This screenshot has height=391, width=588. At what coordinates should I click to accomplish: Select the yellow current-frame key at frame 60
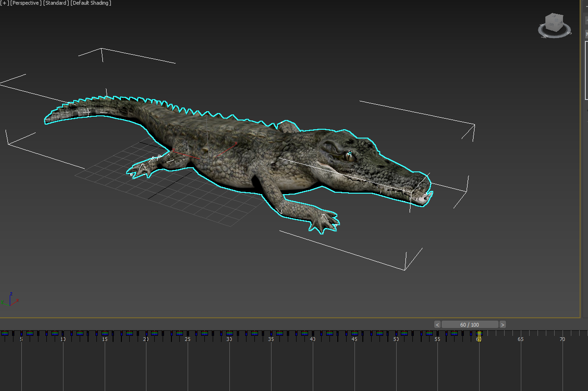click(479, 333)
